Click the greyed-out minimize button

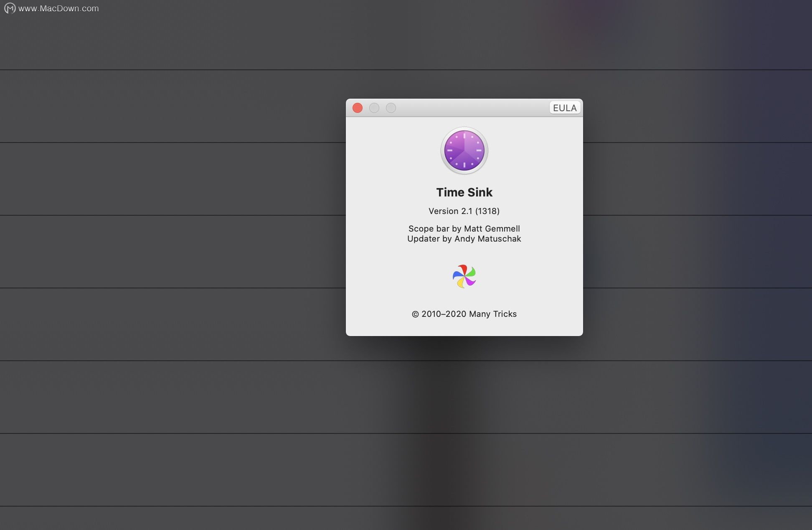click(374, 108)
